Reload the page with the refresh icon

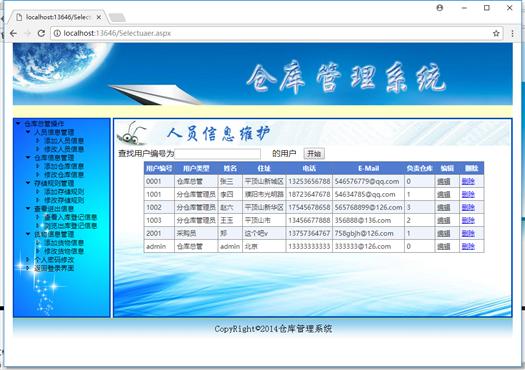click(41, 33)
